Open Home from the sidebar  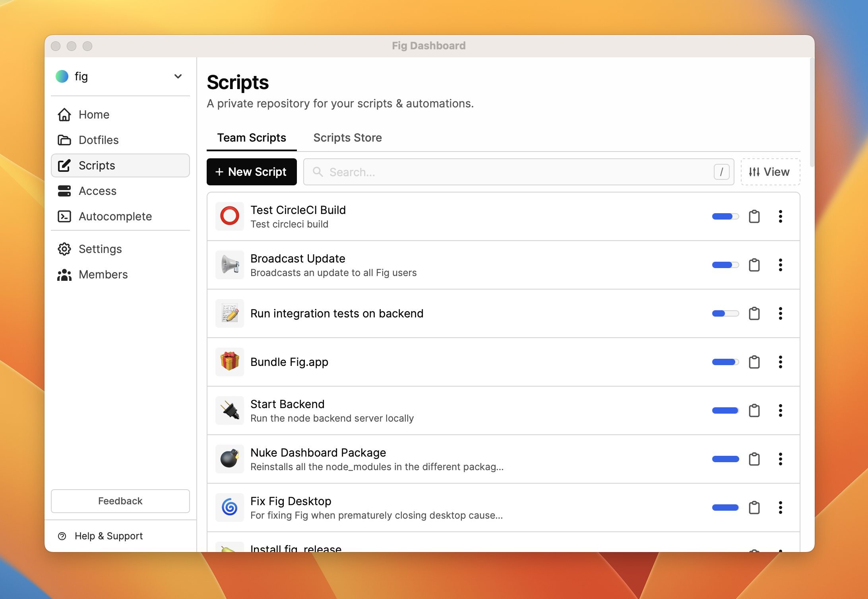coord(120,115)
